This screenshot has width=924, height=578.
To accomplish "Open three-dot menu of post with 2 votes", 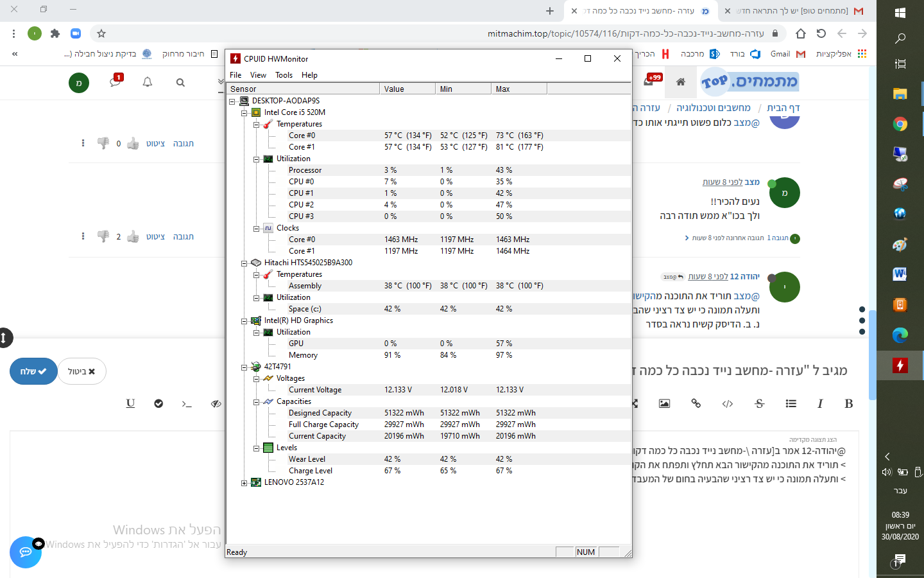I will (83, 236).
